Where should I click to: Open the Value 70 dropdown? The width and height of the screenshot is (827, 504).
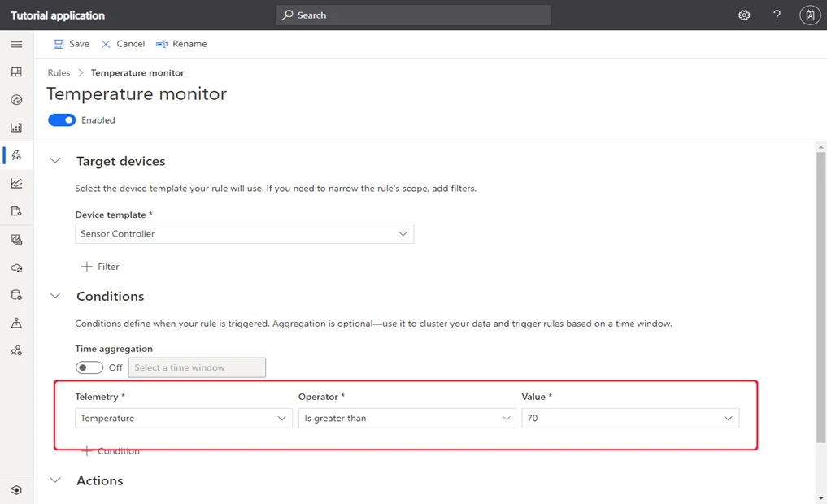pos(630,418)
